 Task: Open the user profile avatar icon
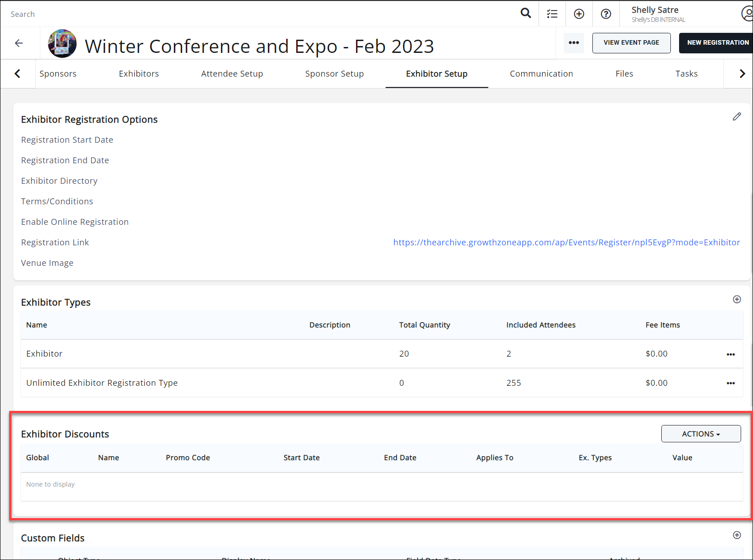coord(747,14)
